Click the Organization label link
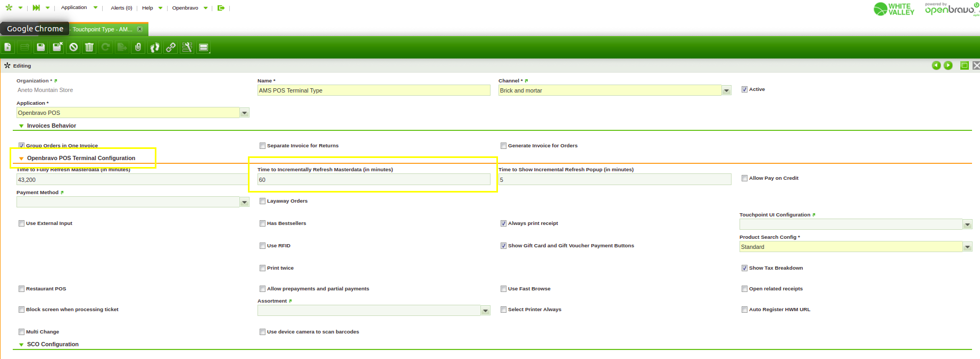Screen dimensions: 980x359 [32, 81]
